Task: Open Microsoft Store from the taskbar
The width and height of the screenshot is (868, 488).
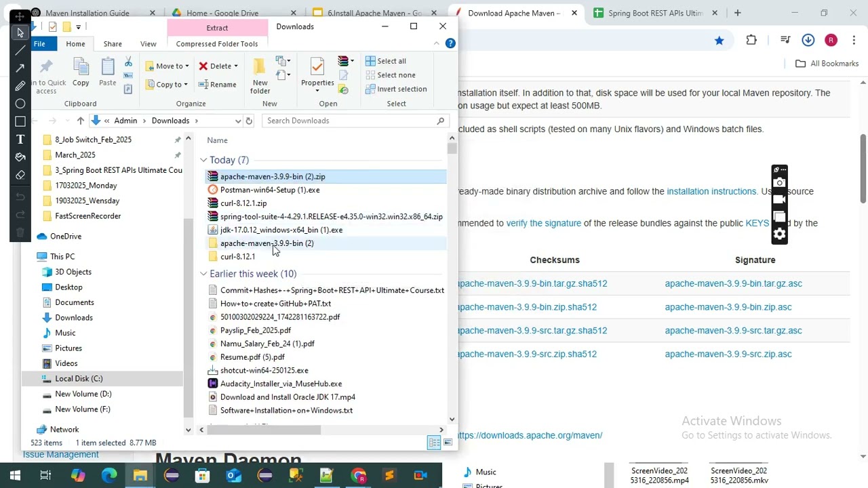Action: click(202, 475)
